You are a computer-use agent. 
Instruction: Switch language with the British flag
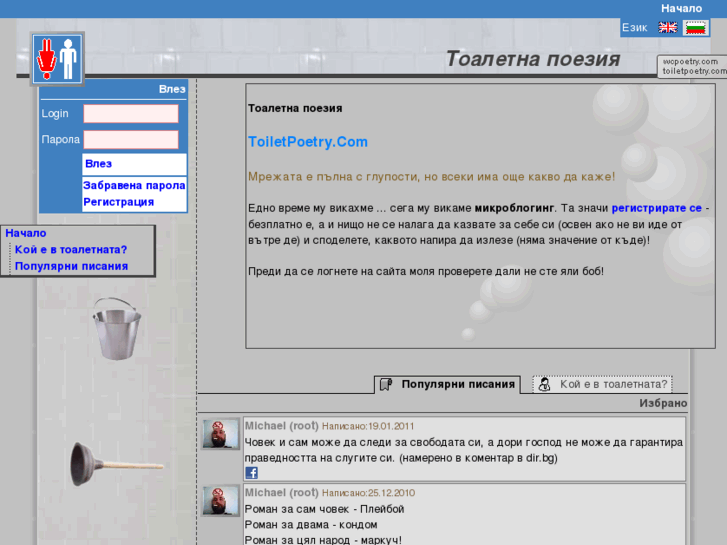point(668,28)
